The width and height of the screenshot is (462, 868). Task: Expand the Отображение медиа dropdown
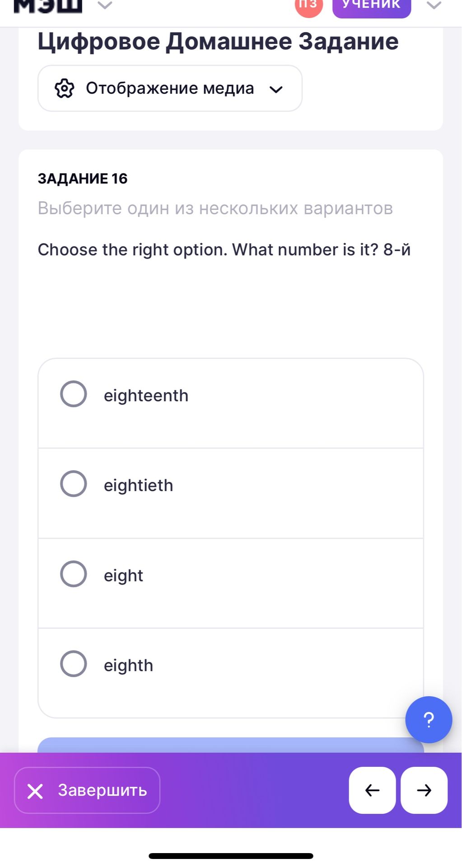pyautogui.click(x=170, y=88)
